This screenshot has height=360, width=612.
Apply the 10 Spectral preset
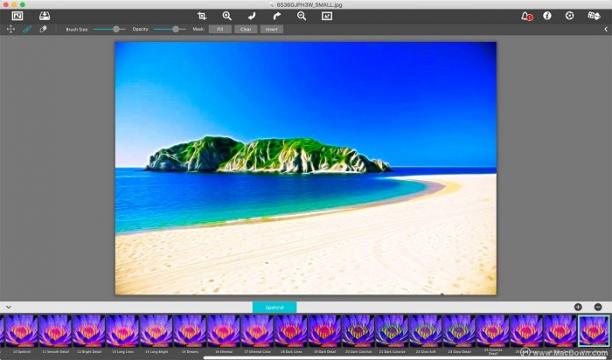point(21,331)
